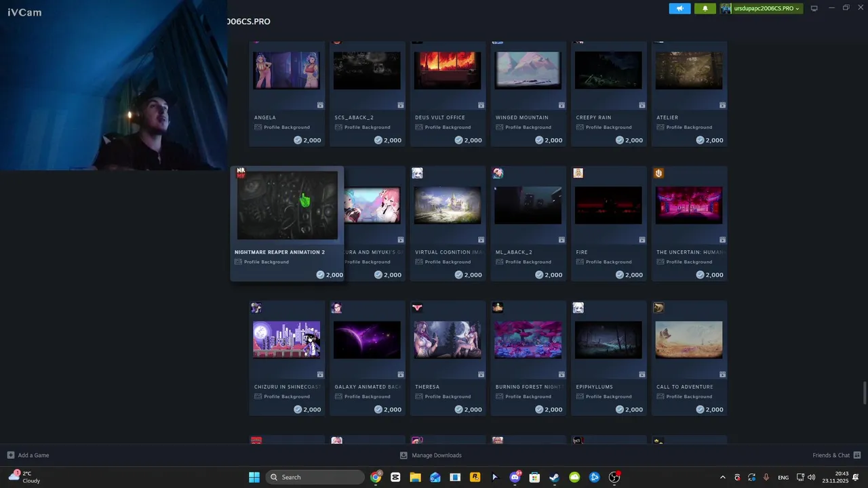The image size is (868, 488).
Task: Click the CREEPY RAIN title
Action: [x=593, y=117]
